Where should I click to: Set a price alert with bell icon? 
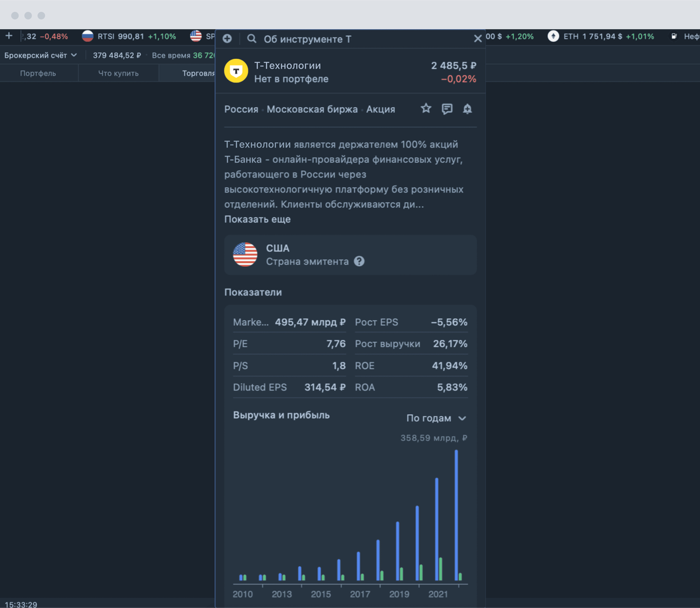(467, 109)
